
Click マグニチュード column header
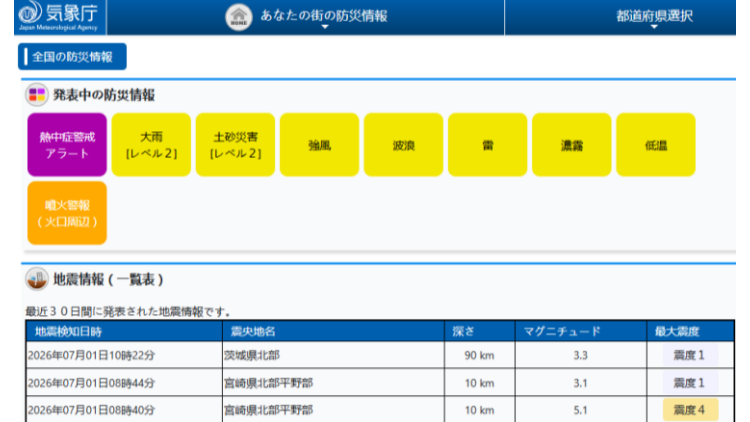coord(581,331)
